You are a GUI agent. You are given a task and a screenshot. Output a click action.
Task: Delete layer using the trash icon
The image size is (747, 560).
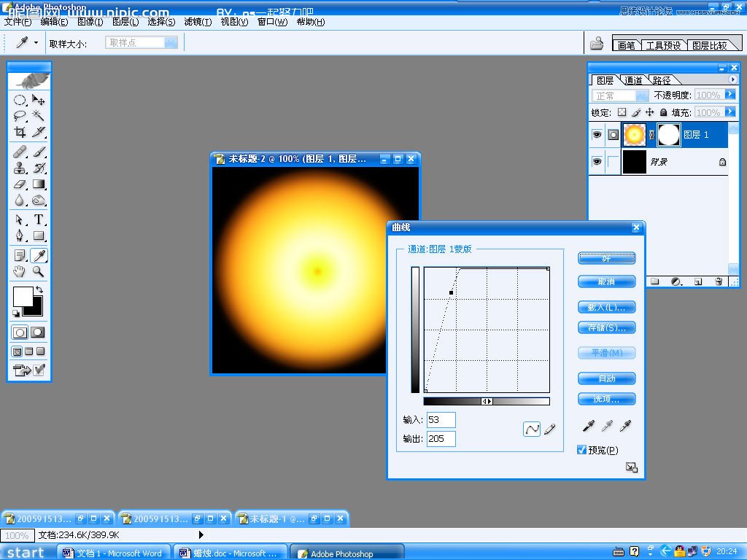pos(719,281)
